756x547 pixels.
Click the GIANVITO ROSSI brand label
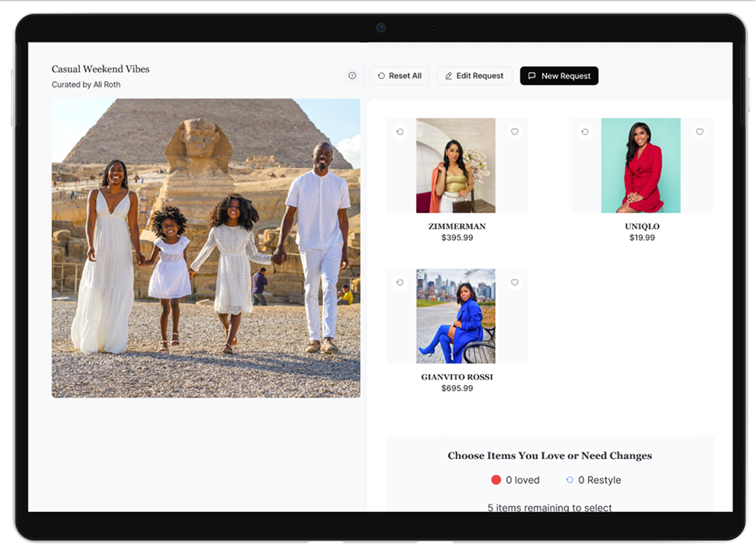(457, 377)
